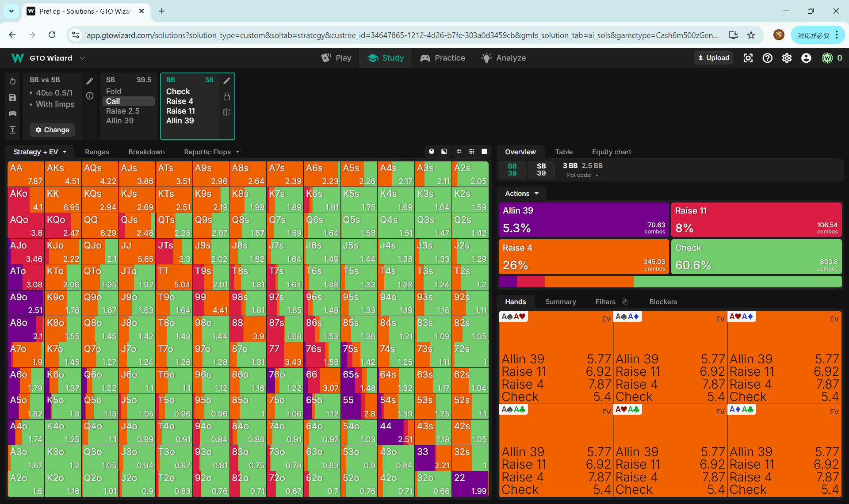Select the AKs cell in the hand matrix
This screenshot has width=849, height=504.
pos(63,174)
